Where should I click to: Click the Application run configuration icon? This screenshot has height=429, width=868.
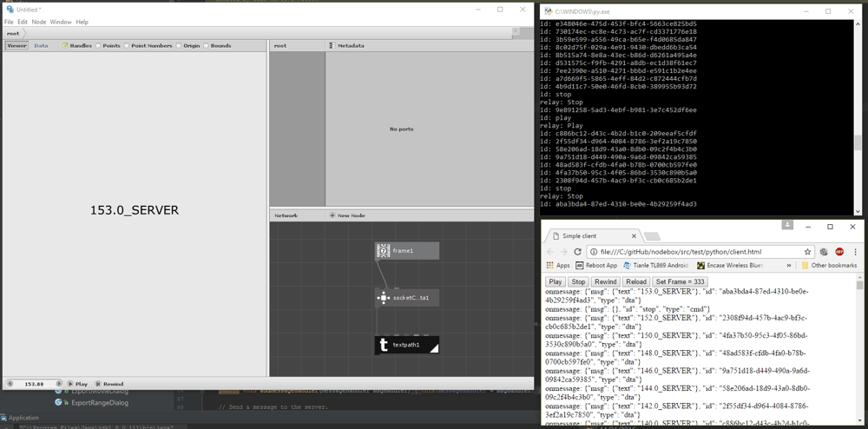pyautogui.click(x=4, y=418)
